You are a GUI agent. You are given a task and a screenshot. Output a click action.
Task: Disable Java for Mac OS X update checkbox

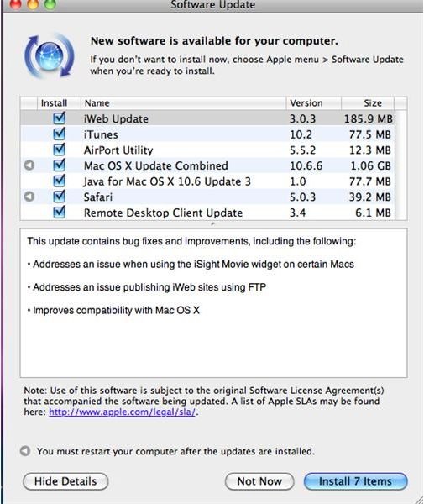click(60, 181)
